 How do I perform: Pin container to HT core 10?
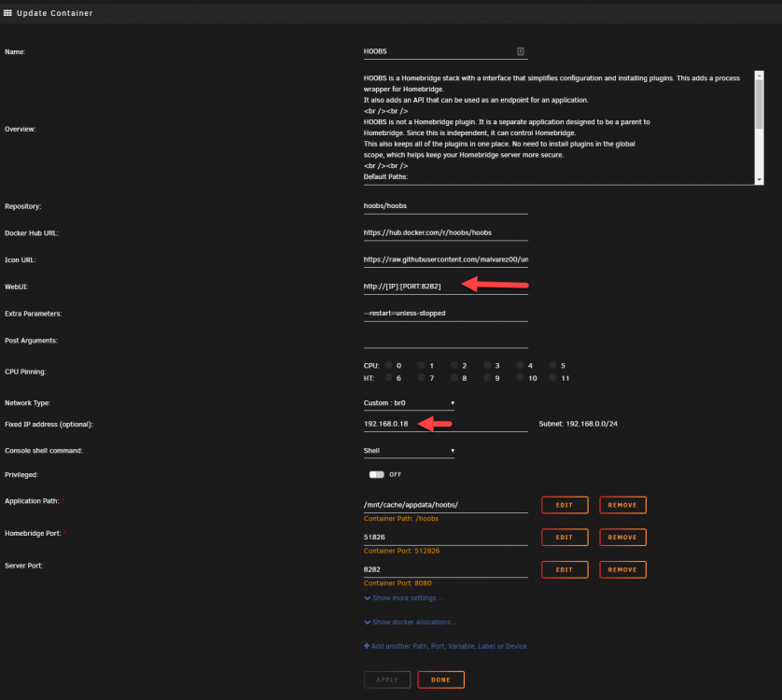point(520,378)
